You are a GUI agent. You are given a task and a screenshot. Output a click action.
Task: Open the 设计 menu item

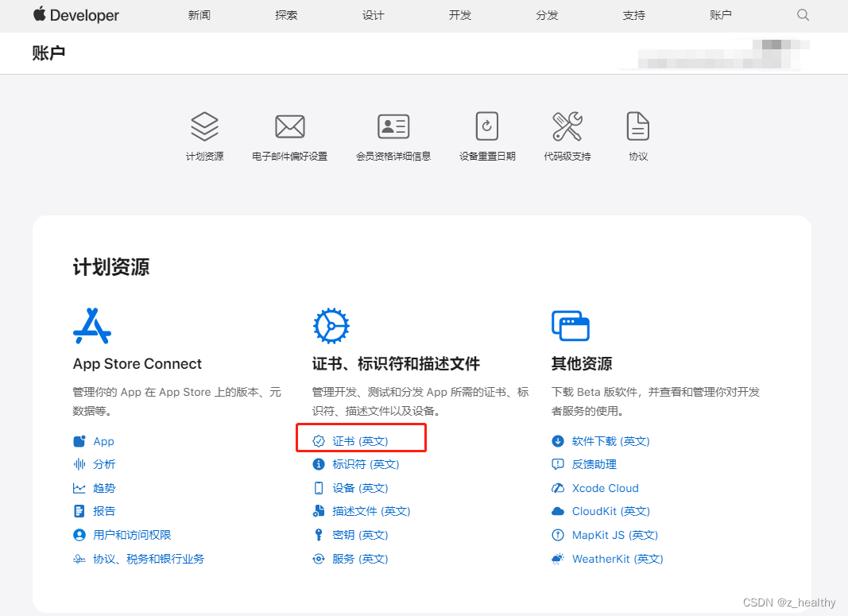[x=374, y=15]
